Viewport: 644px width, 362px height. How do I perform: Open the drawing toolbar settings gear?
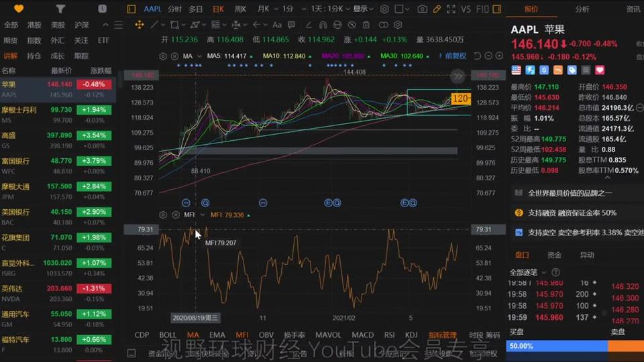(x=398, y=25)
